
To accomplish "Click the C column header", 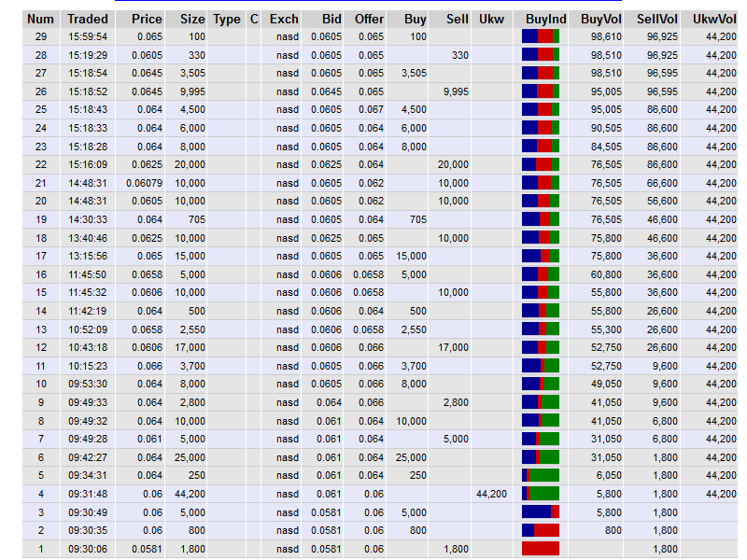I will pyautogui.click(x=254, y=19).
